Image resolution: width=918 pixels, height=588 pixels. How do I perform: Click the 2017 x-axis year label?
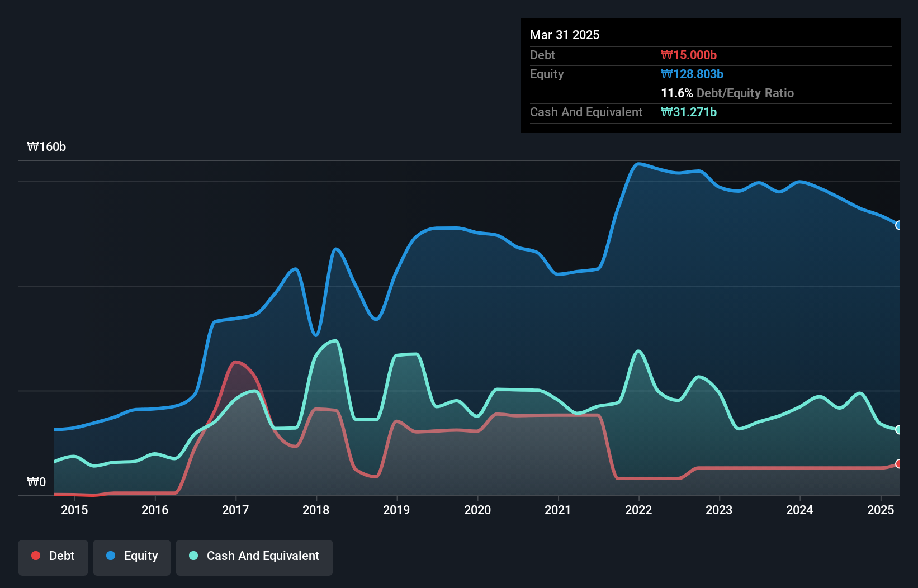(x=235, y=510)
